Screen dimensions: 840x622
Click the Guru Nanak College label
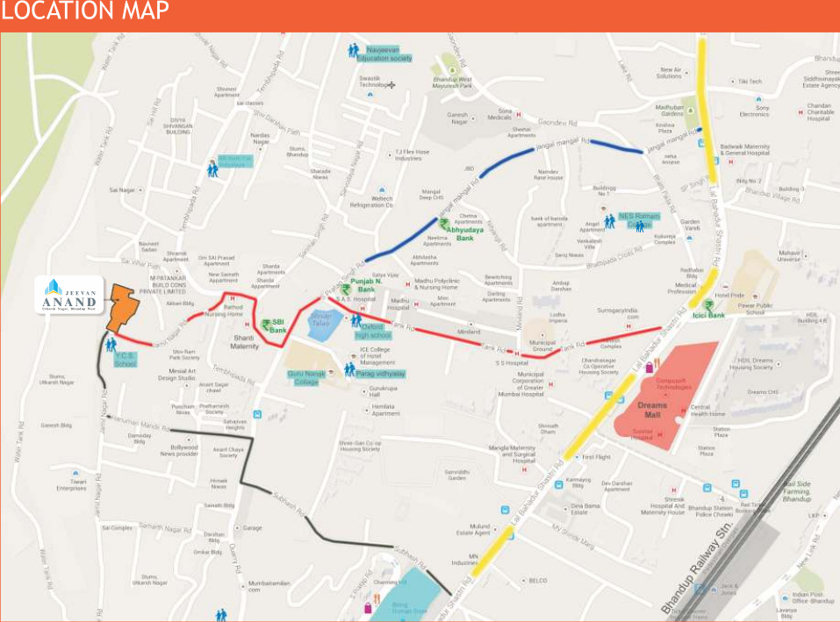(x=306, y=378)
